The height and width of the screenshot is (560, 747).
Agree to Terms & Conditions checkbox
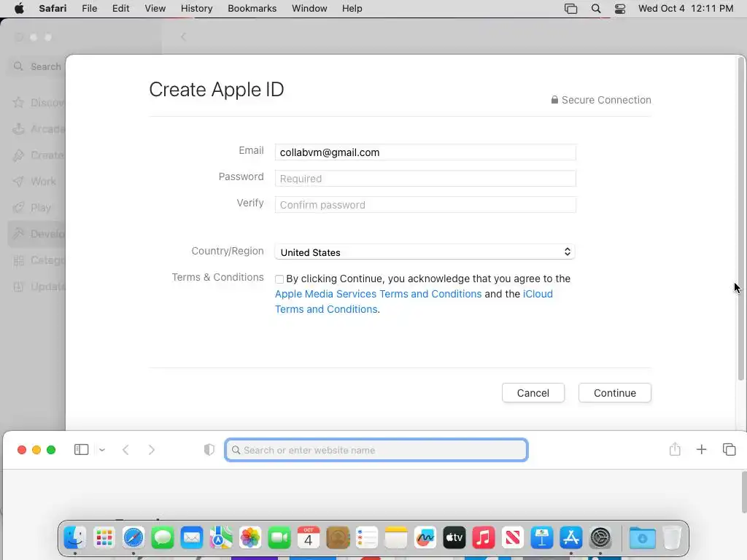pyautogui.click(x=279, y=279)
